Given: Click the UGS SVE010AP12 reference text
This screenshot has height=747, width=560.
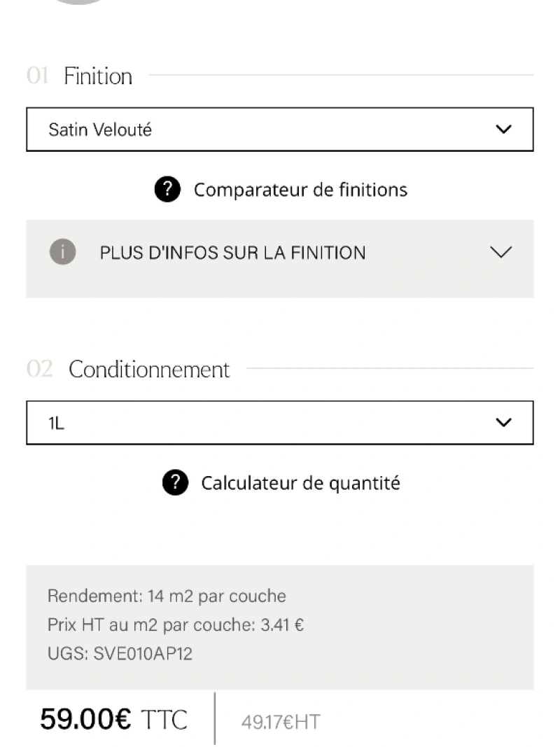Looking at the screenshot, I should tap(120, 654).
